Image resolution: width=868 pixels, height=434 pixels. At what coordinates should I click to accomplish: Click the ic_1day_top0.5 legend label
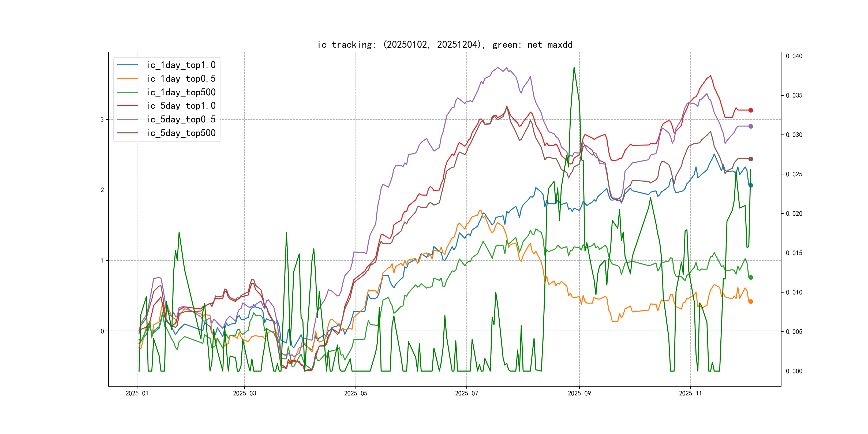pyautogui.click(x=181, y=78)
